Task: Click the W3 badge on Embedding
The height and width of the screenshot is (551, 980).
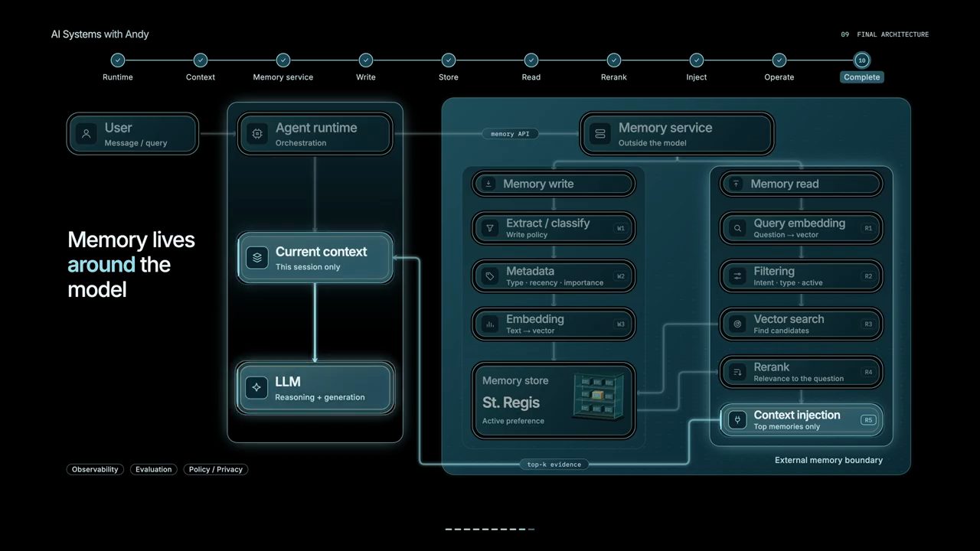Action: (x=621, y=324)
